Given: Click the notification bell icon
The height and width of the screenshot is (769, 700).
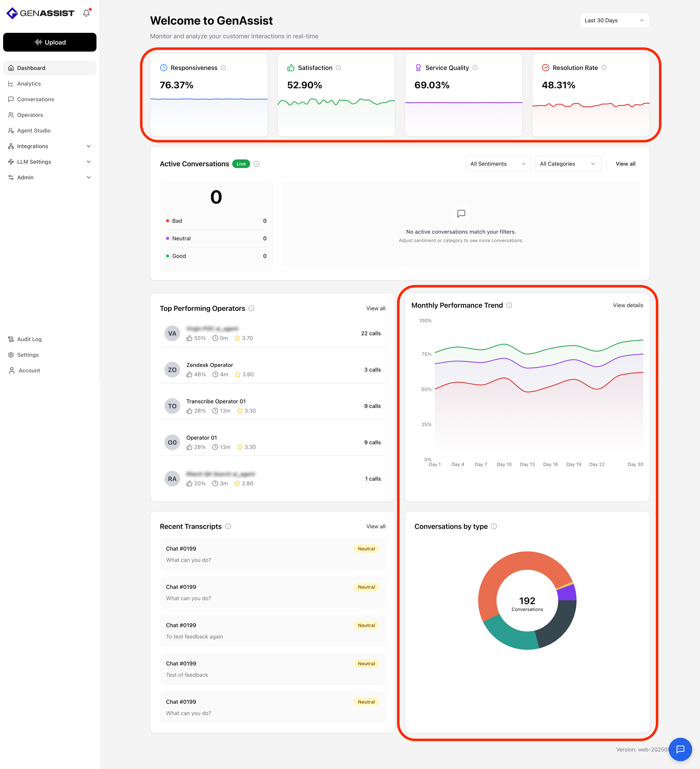Looking at the screenshot, I should pos(87,13).
